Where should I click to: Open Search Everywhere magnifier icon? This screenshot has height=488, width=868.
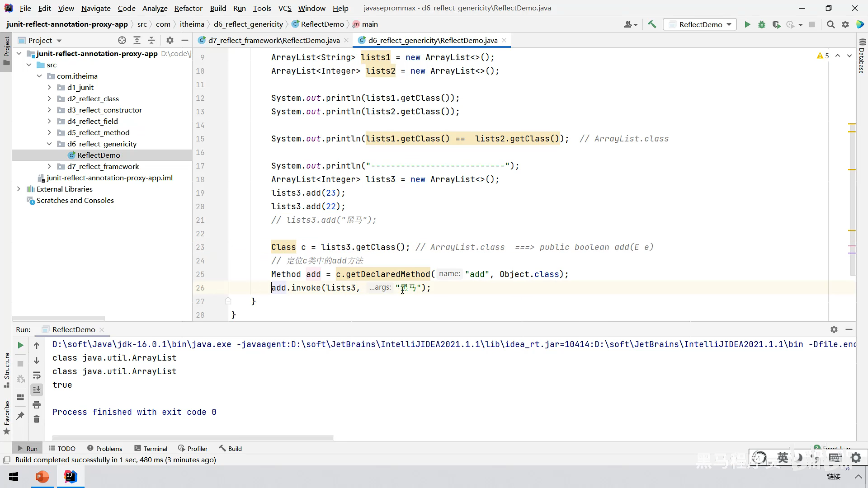click(830, 24)
